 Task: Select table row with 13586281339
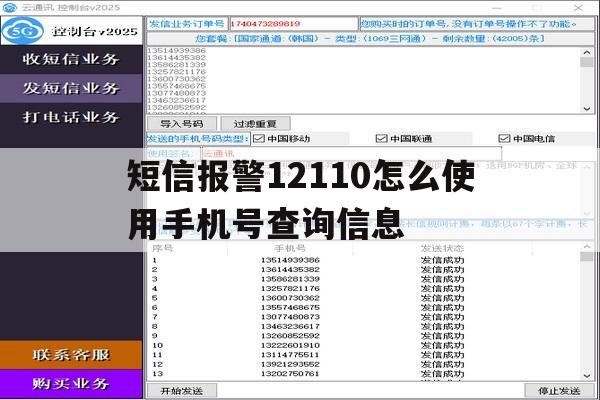tap(364, 279)
